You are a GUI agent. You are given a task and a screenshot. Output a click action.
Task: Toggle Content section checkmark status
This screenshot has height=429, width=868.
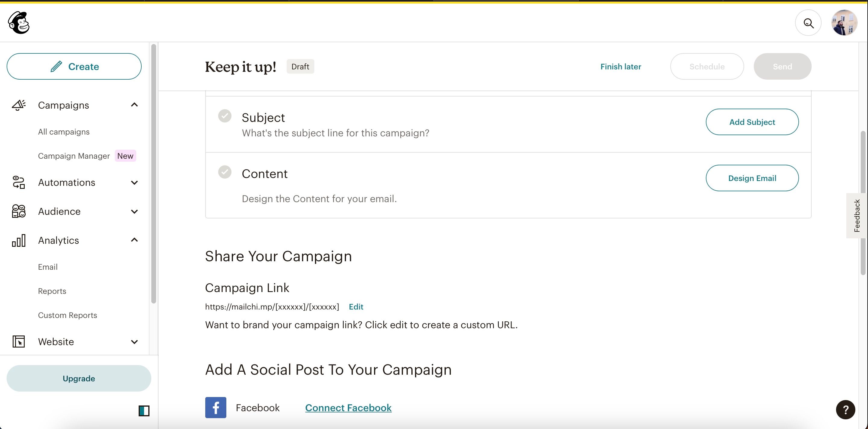pyautogui.click(x=224, y=172)
